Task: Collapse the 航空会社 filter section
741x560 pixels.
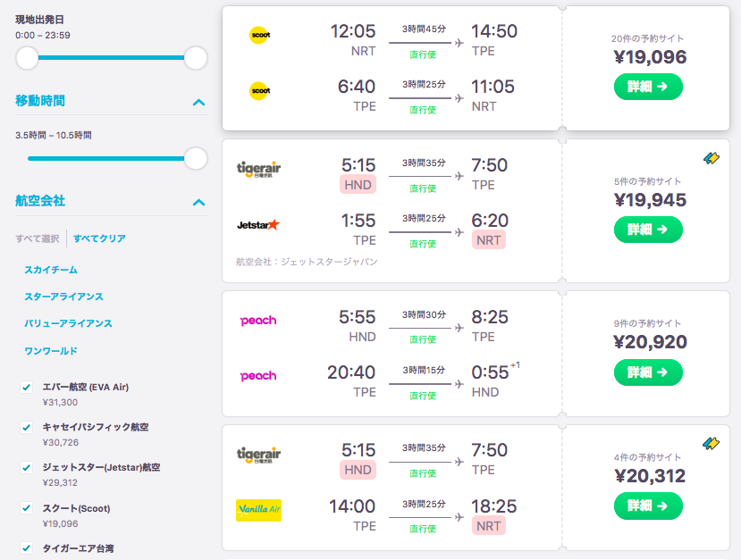Action: tap(198, 202)
